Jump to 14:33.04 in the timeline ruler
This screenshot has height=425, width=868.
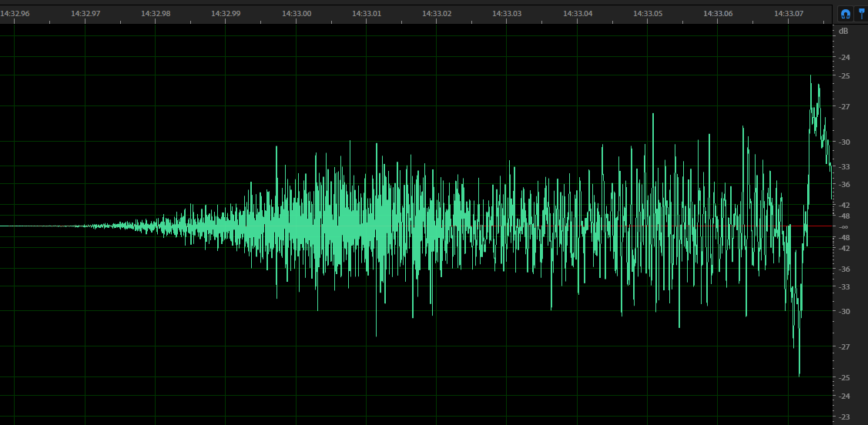577,13
